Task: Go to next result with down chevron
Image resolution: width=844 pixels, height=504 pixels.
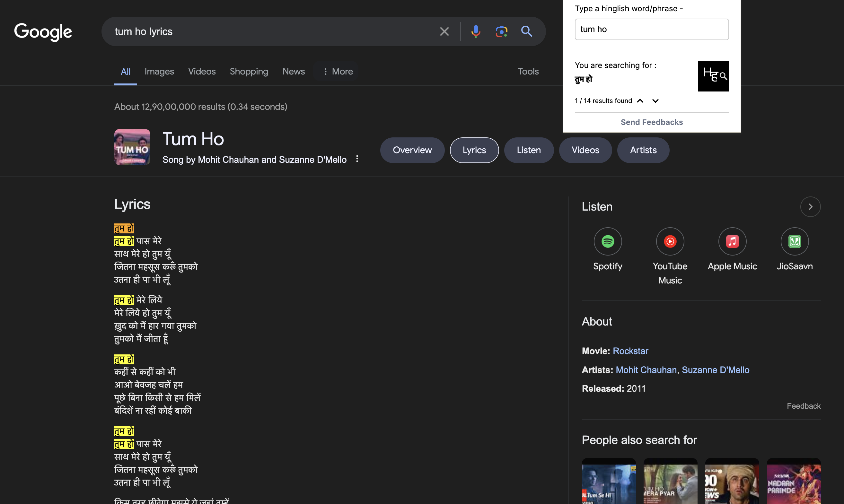Action: pyautogui.click(x=655, y=101)
